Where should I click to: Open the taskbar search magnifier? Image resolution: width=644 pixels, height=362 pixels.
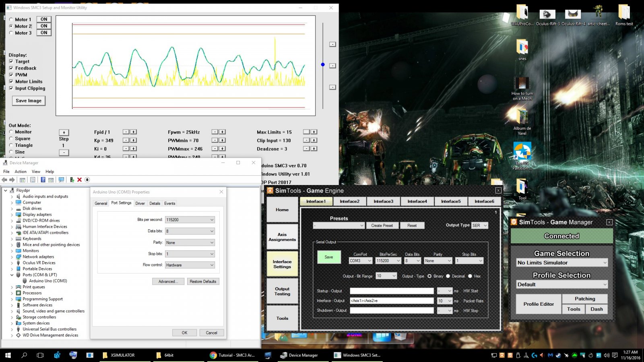24,355
